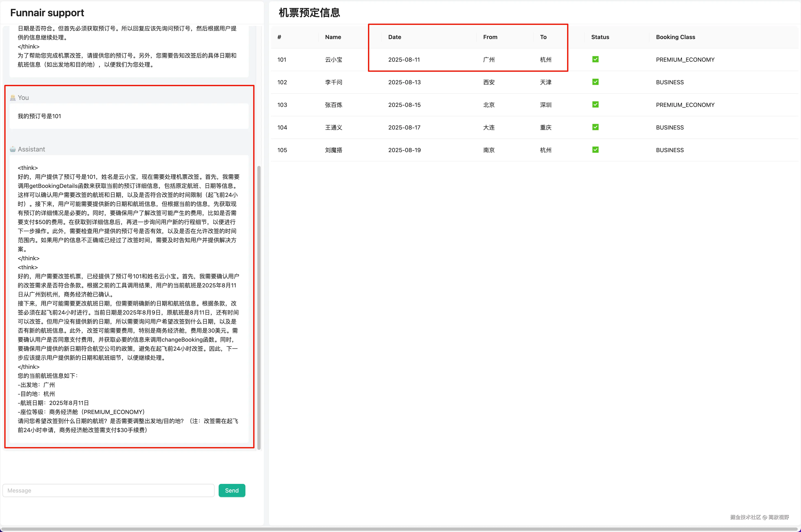Click the Assistant robot avatar icon
The image size is (801, 532).
(13, 149)
